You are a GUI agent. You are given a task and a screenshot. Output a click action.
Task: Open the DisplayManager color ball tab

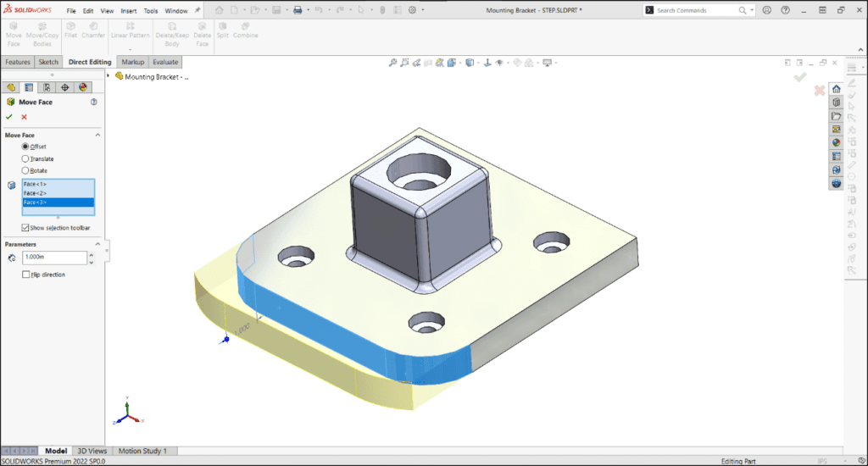tap(82, 87)
